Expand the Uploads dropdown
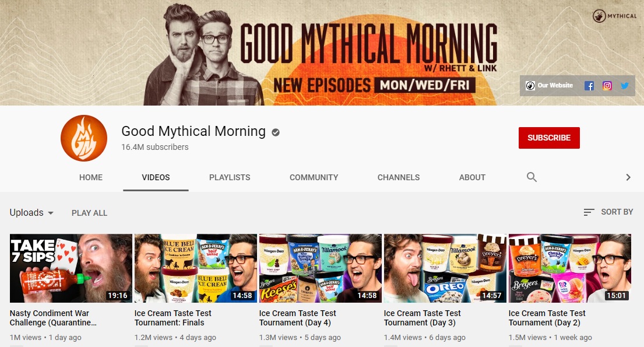 [x=31, y=212]
